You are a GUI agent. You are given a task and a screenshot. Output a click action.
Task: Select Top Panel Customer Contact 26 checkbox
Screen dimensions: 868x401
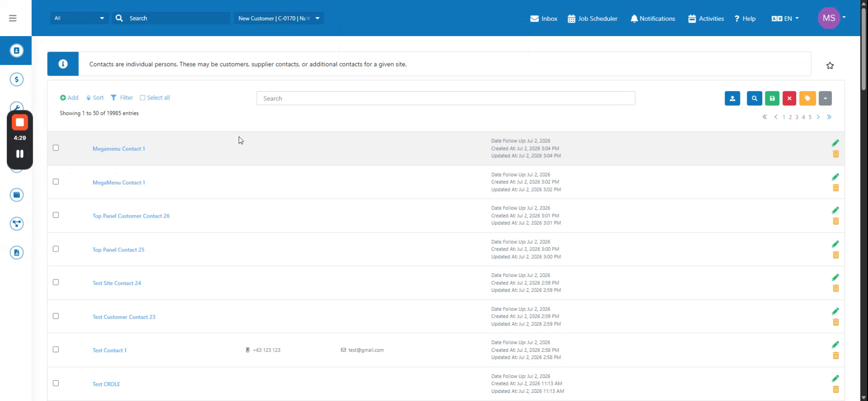56,215
